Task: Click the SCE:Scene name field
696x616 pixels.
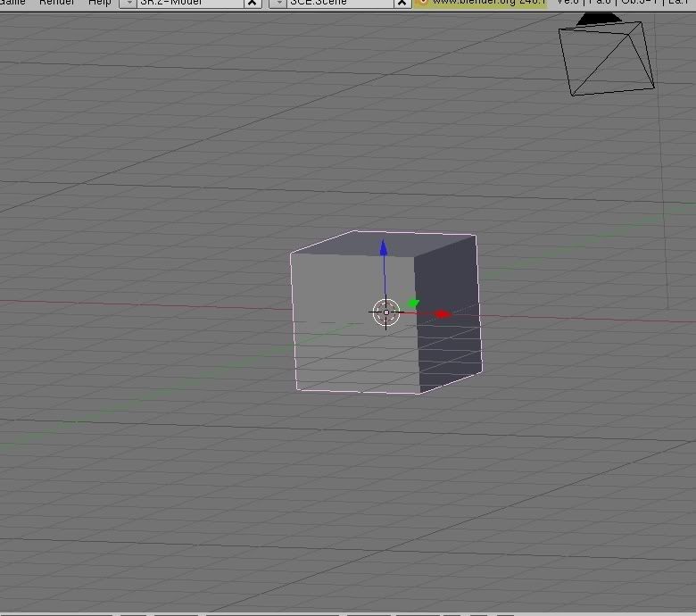Action: [340, 3]
